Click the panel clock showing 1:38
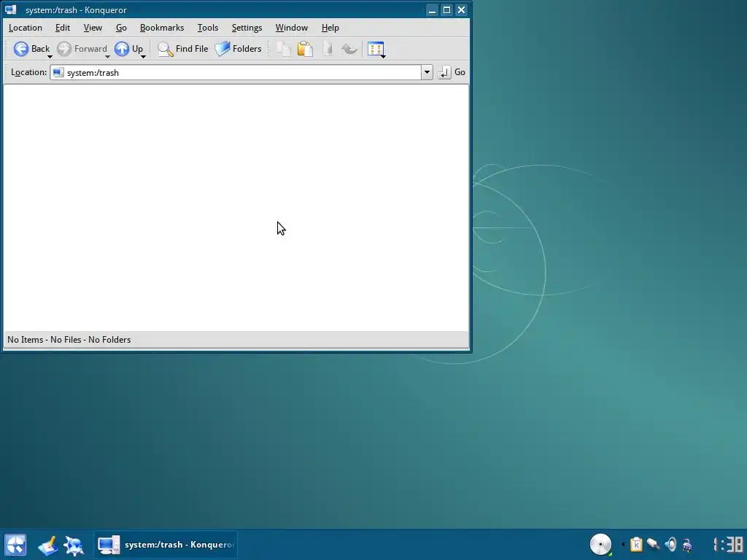Viewport: 747px width, 560px height. tap(729, 545)
